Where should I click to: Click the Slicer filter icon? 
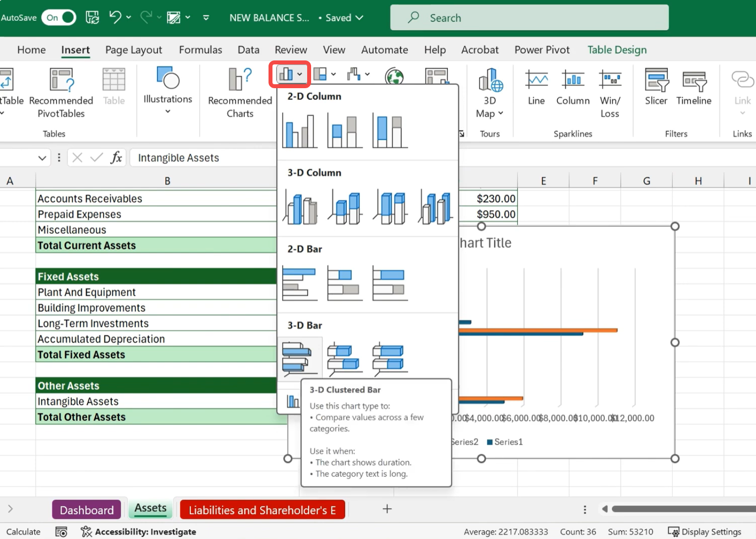(x=656, y=88)
